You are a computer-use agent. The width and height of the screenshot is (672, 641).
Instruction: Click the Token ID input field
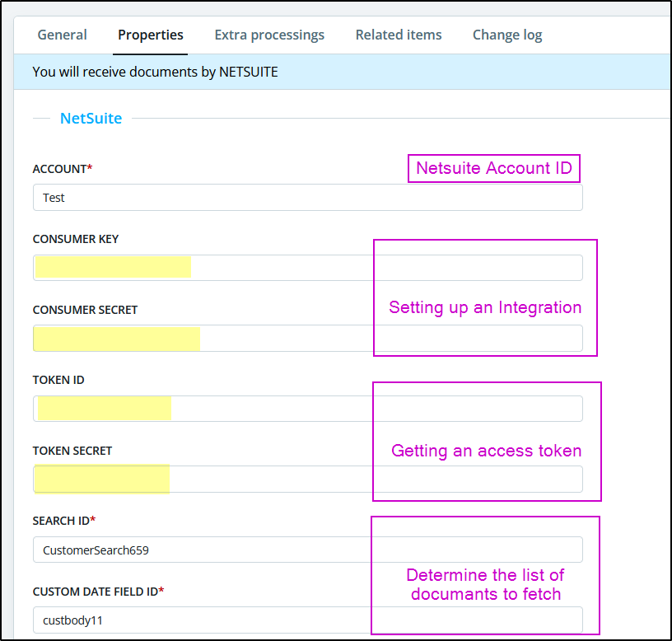[x=308, y=409]
